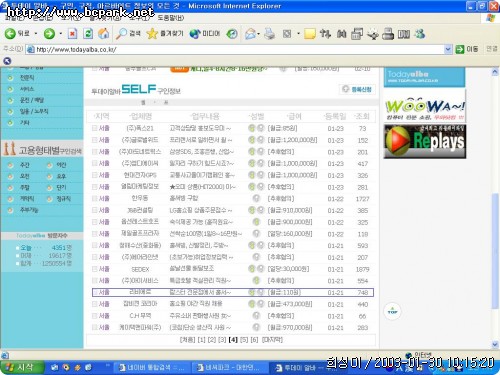This screenshot has width=500, height=375.
Task: Click the vertical scrollbar down arrow
Action: 495,344
